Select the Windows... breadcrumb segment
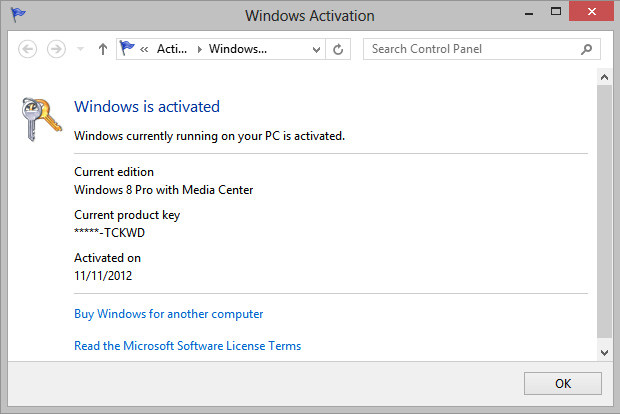The height and width of the screenshot is (414, 620). [x=238, y=49]
